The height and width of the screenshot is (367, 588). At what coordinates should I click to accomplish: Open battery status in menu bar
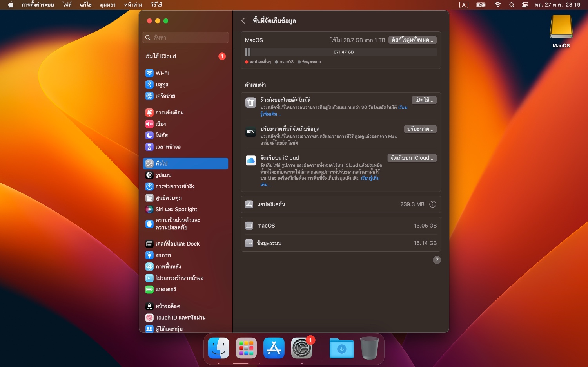(481, 5)
